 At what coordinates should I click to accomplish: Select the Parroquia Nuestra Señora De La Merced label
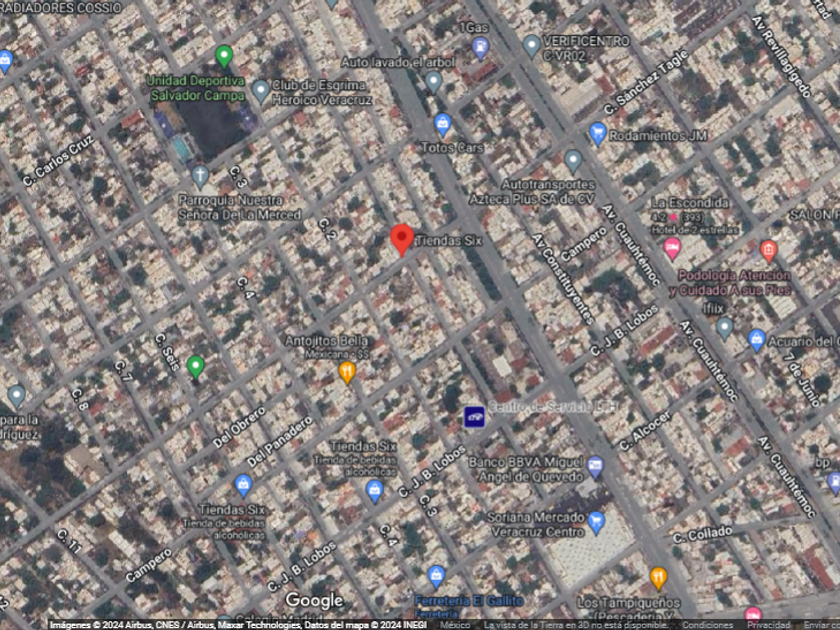pos(239,208)
